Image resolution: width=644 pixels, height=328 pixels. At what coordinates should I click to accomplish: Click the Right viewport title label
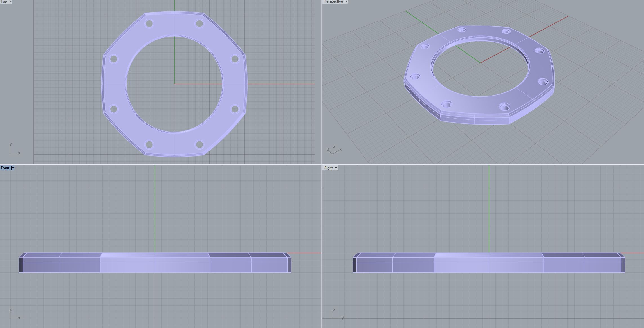328,168
